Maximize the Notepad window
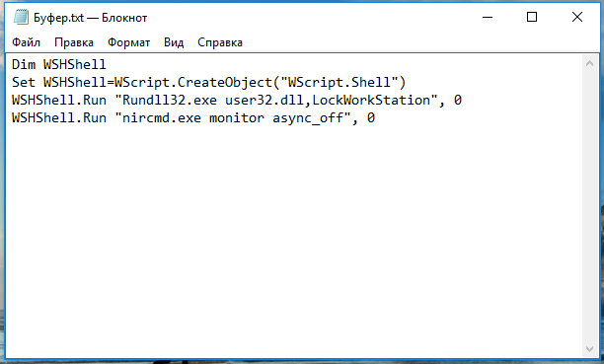 pyautogui.click(x=532, y=18)
